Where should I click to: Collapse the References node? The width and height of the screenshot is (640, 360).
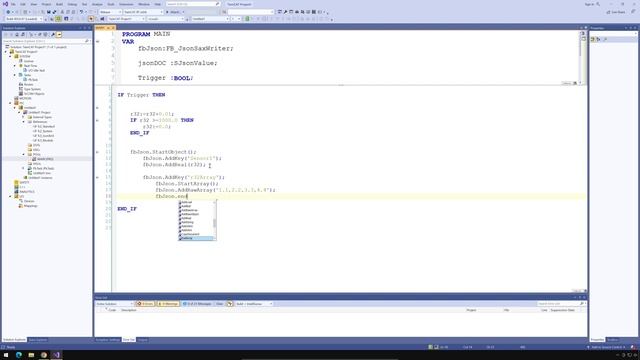click(24, 122)
